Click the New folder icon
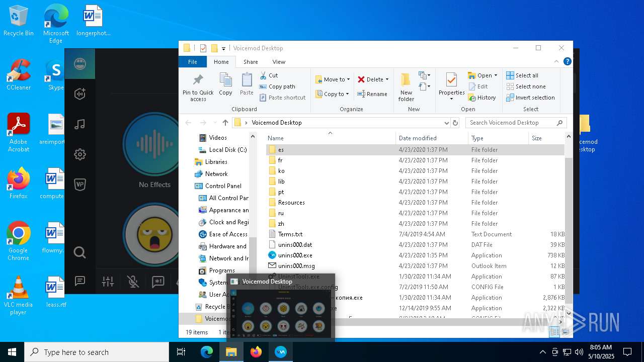644x362 pixels. pos(406,87)
